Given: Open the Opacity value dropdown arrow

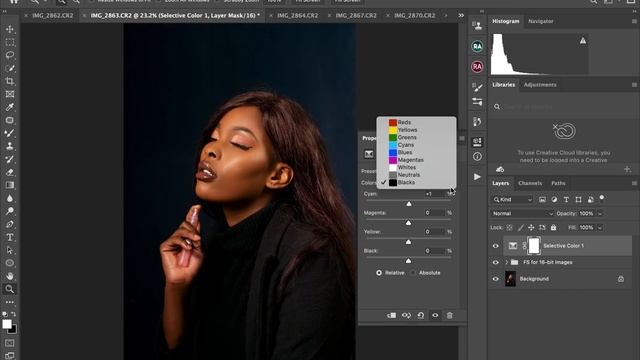Looking at the screenshot, I should click(600, 213).
